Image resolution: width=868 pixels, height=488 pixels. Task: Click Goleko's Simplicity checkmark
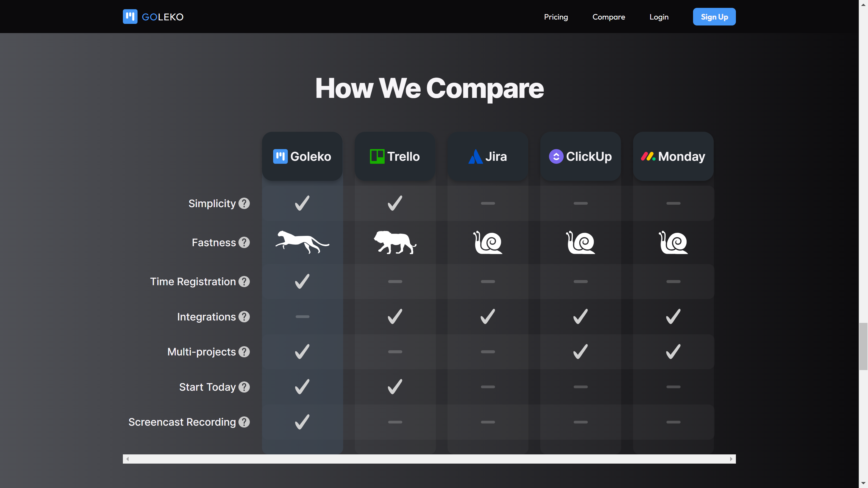pyautogui.click(x=302, y=203)
